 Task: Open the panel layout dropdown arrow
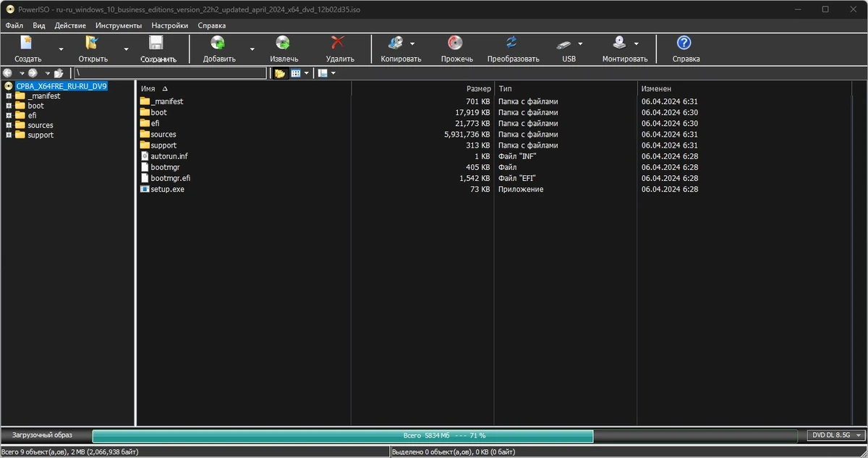(x=333, y=73)
